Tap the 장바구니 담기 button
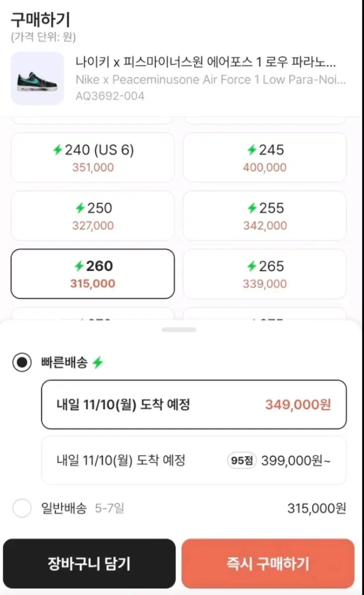 click(x=89, y=564)
